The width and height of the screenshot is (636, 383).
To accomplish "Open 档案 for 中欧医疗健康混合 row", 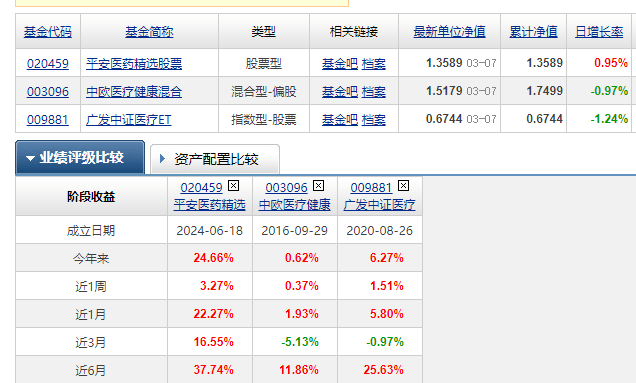I will click(x=374, y=92).
